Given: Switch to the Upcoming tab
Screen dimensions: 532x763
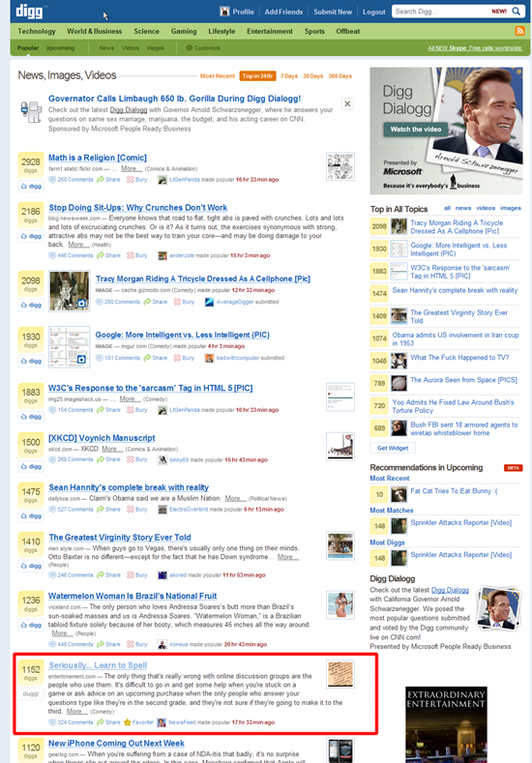Looking at the screenshot, I should (60, 48).
